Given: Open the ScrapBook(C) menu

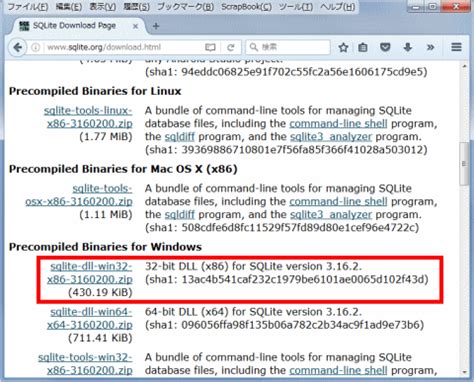Looking at the screenshot, I should pos(246,7).
